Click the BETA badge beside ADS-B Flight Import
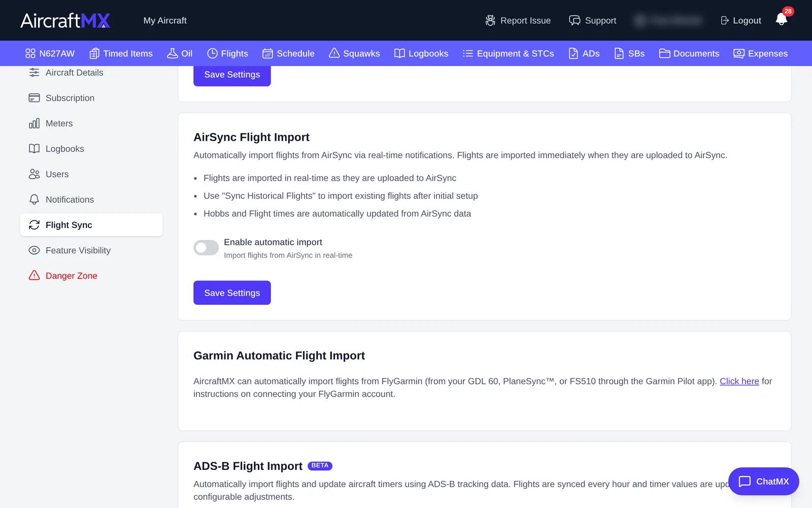812x508 pixels. (x=320, y=466)
